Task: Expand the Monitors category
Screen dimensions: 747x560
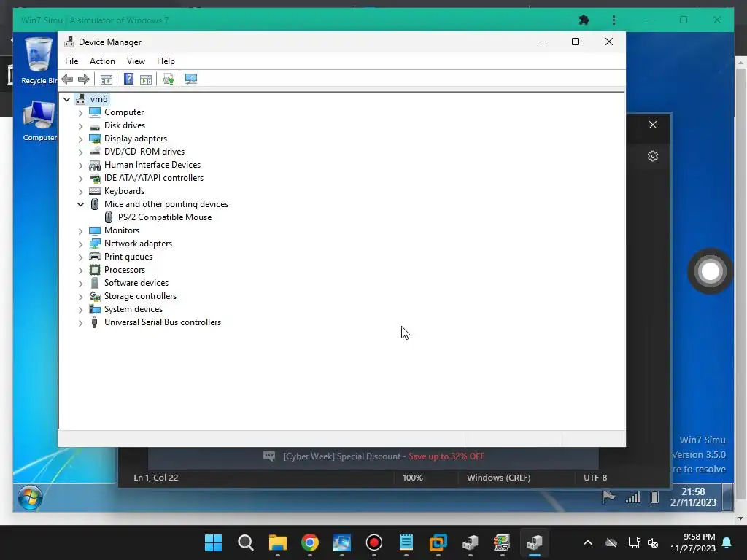Action: coord(80,231)
